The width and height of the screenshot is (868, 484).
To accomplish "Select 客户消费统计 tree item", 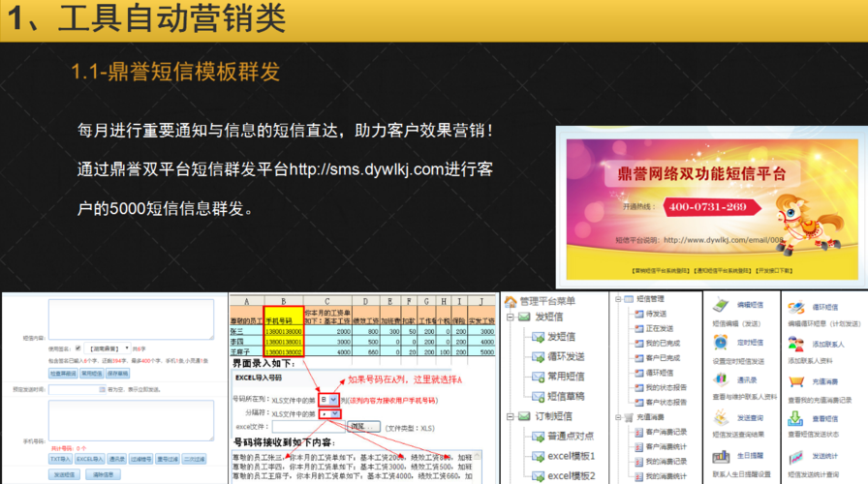I will click(x=666, y=446).
